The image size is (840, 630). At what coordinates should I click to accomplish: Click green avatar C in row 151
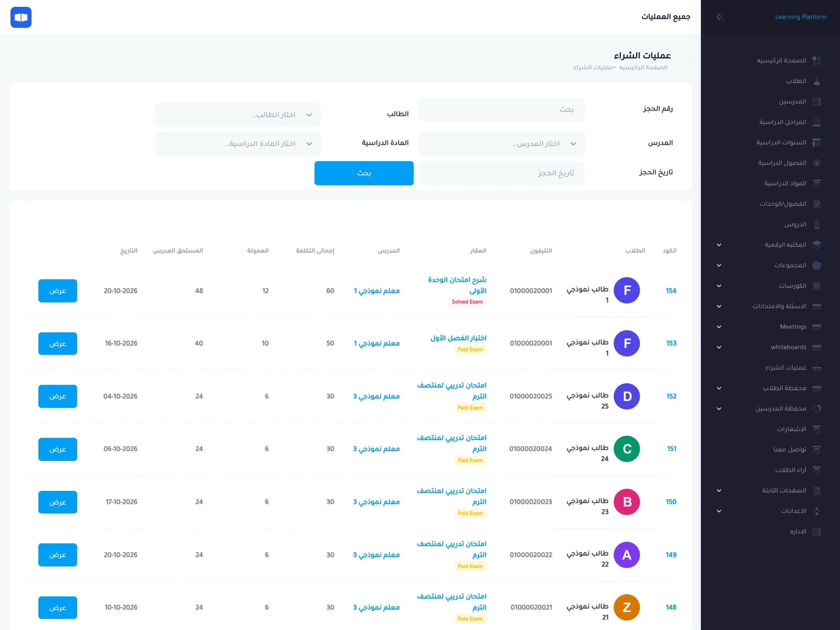pyautogui.click(x=627, y=449)
